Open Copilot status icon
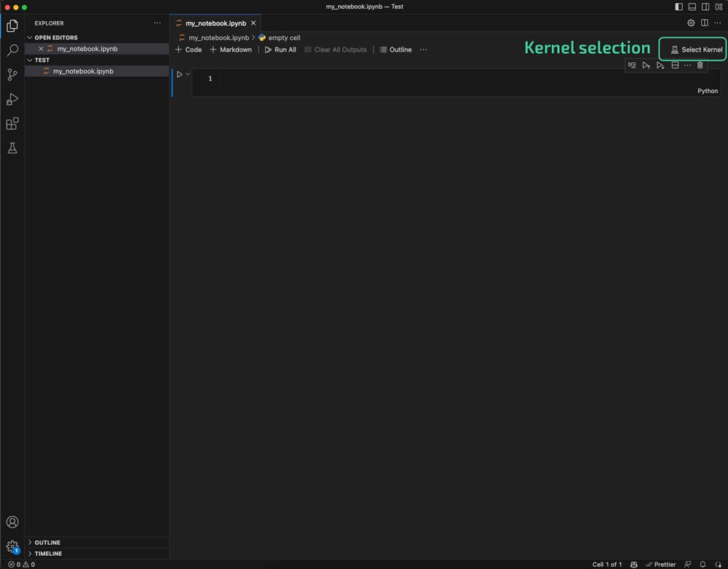 tap(634, 565)
